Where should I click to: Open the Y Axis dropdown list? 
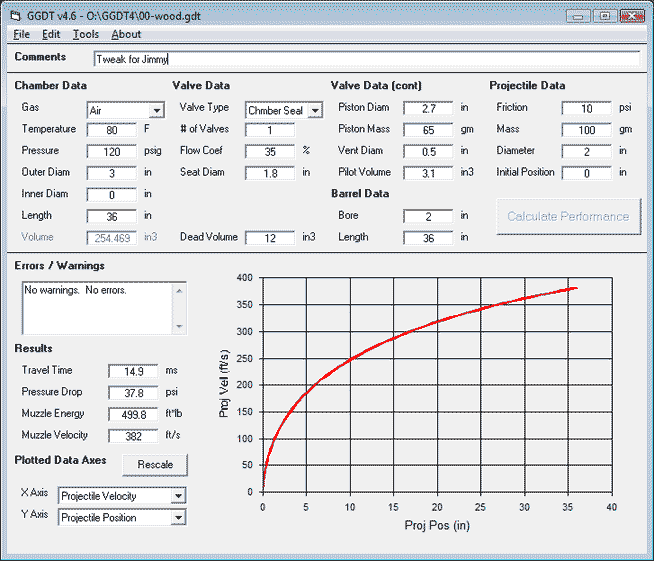coord(177,518)
